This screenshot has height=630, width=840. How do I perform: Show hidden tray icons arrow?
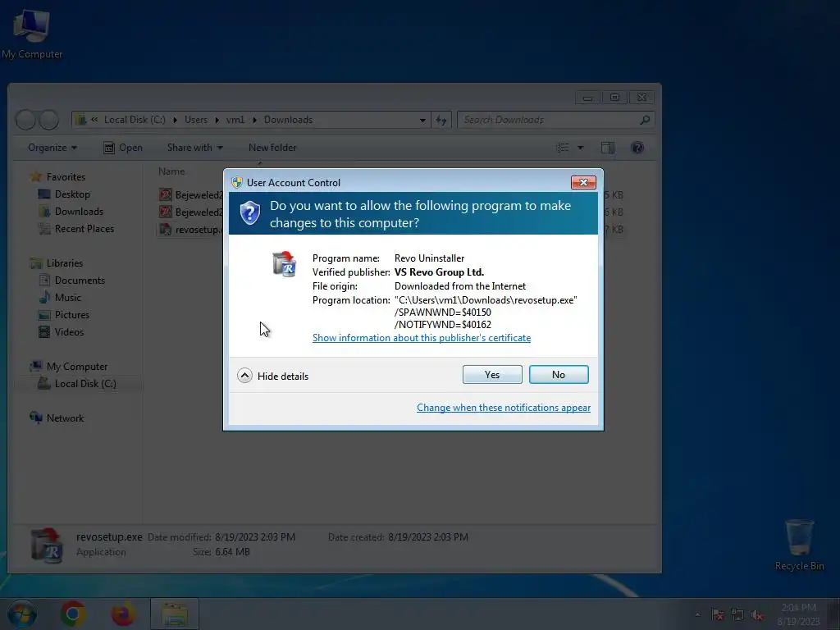pyautogui.click(x=697, y=615)
